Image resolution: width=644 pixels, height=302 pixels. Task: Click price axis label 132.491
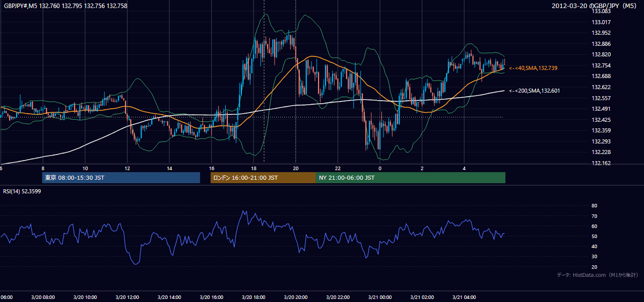point(601,109)
